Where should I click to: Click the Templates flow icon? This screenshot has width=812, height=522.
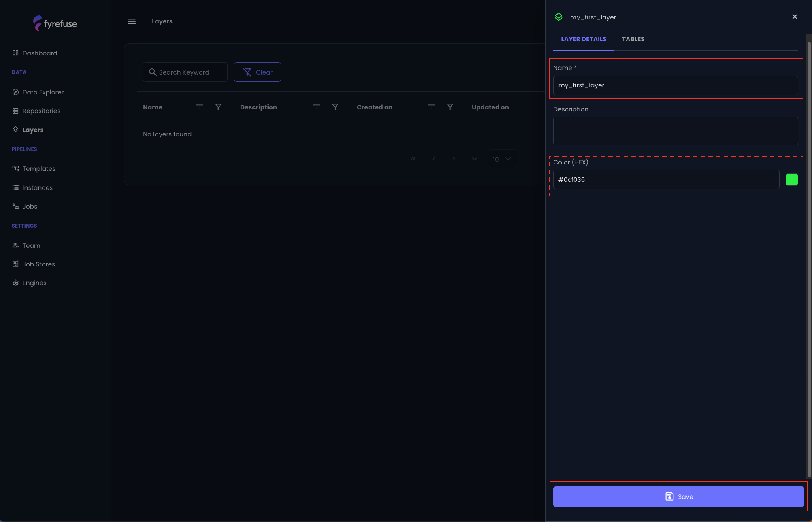pos(15,168)
